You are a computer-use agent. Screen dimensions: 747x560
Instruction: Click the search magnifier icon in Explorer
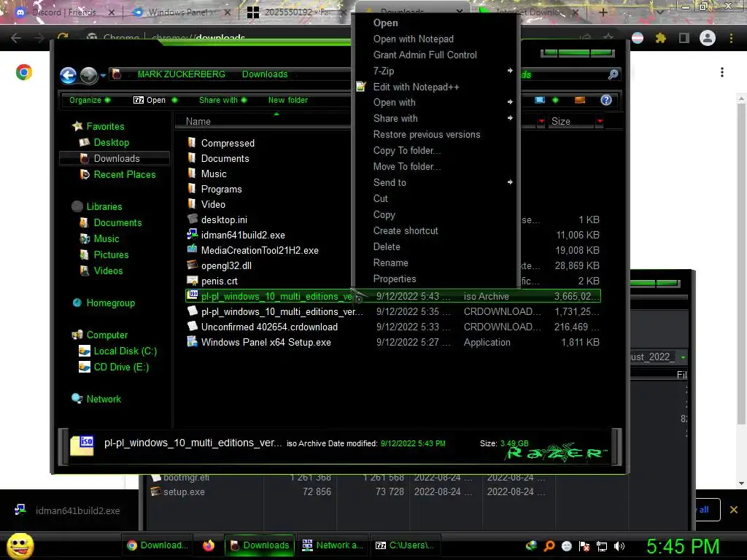click(x=613, y=74)
